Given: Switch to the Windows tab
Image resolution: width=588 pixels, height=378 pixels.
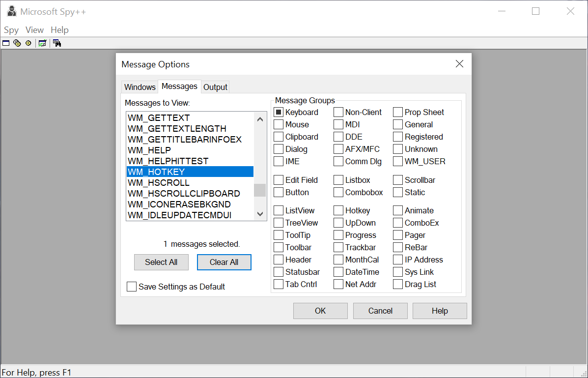Looking at the screenshot, I should coord(140,87).
